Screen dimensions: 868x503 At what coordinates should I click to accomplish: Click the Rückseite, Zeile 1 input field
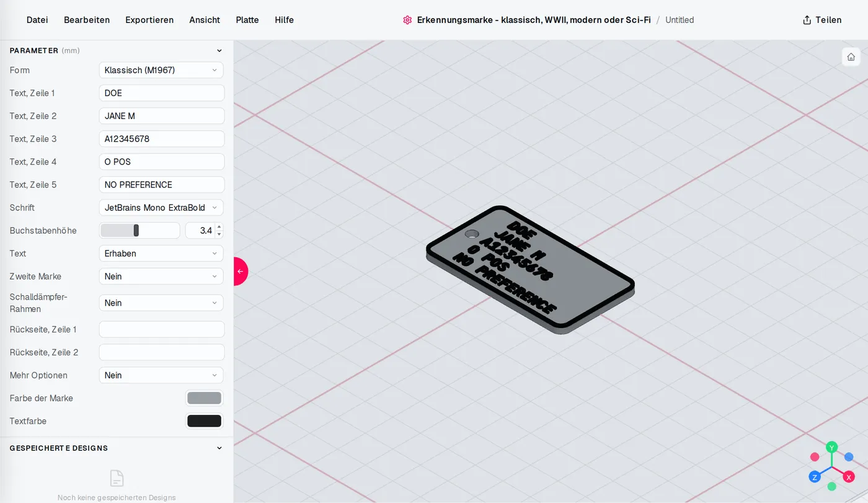(x=162, y=329)
